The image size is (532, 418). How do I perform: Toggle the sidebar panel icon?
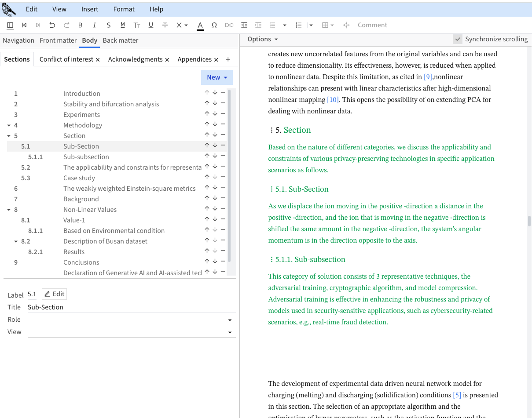[10, 25]
